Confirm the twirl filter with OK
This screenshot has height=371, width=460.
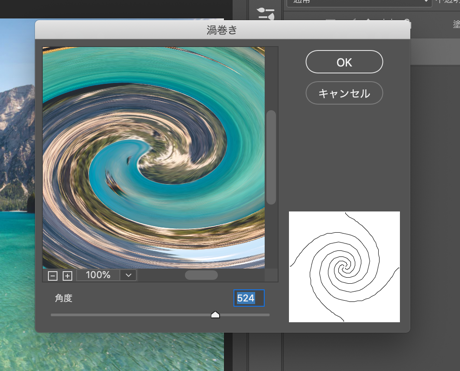(344, 62)
